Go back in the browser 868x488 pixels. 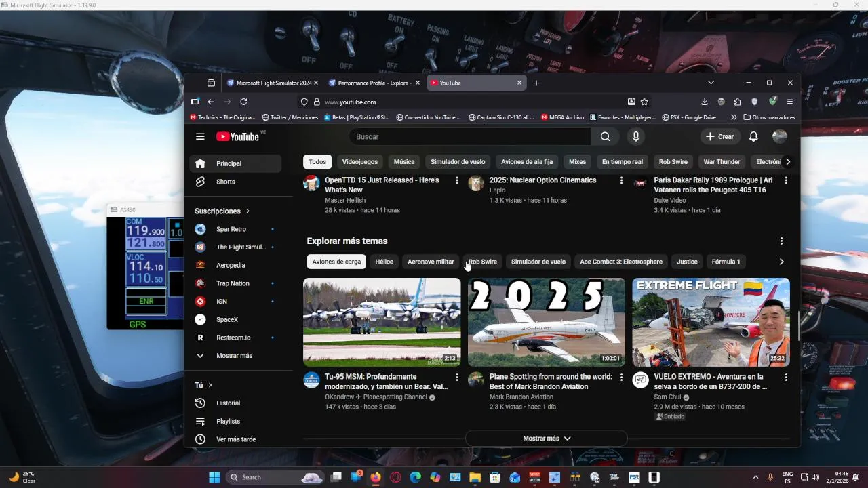click(211, 102)
